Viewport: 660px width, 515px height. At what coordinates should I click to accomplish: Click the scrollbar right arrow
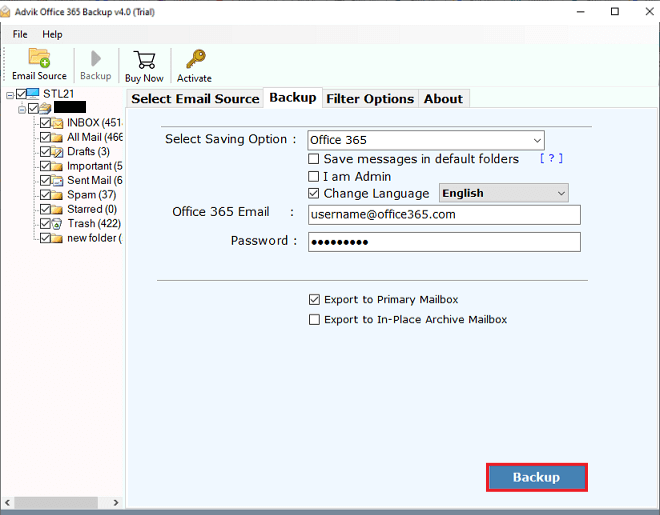[x=116, y=502]
